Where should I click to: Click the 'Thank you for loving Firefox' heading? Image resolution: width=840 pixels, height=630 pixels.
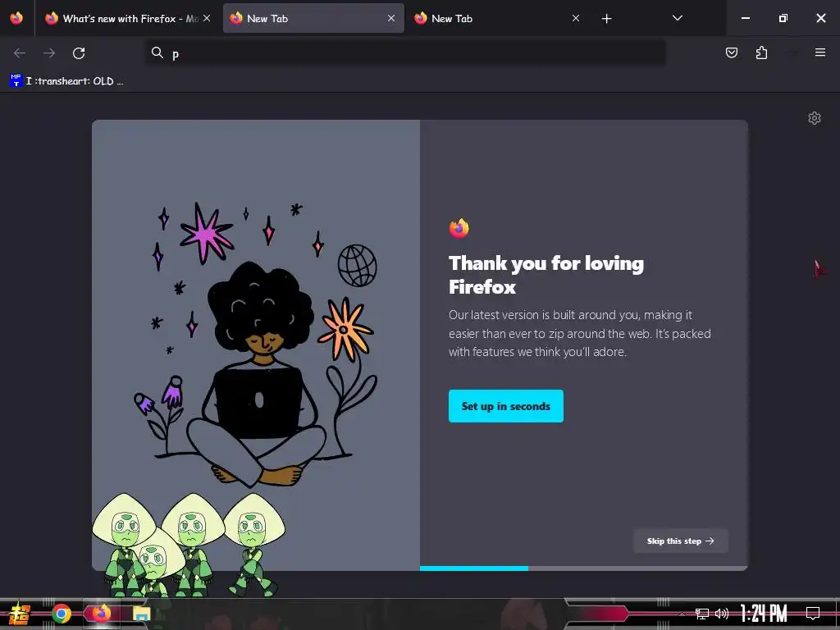pyautogui.click(x=546, y=275)
